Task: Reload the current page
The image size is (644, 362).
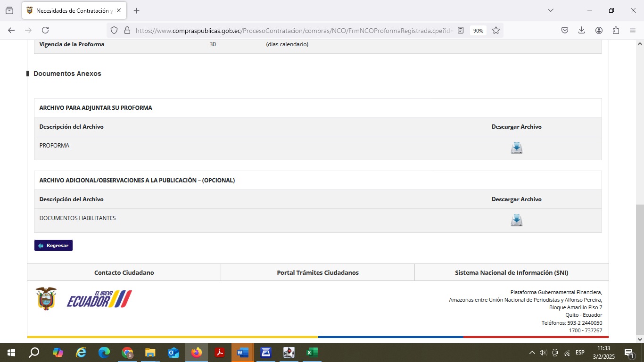Action: (45, 30)
